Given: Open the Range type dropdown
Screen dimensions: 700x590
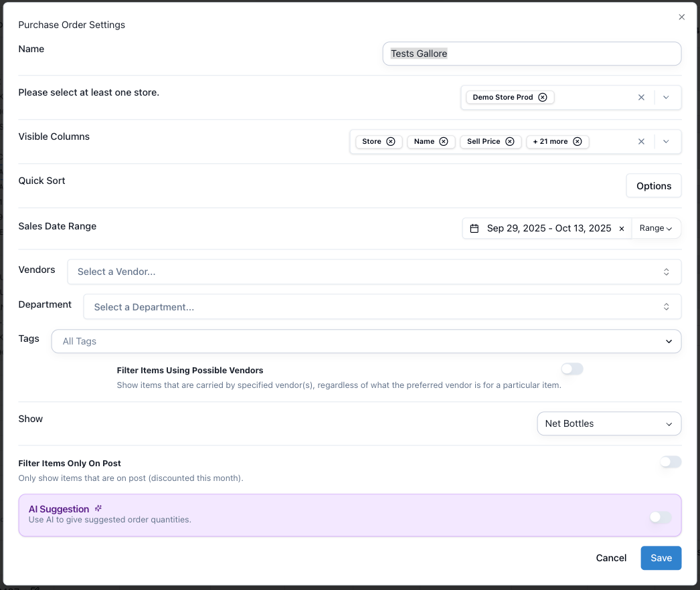Looking at the screenshot, I should (656, 229).
